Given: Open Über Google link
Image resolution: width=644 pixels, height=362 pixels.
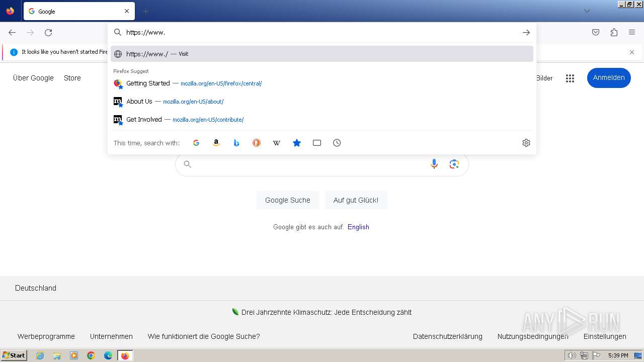Looking at the screenshot, I should coord(33,78).
